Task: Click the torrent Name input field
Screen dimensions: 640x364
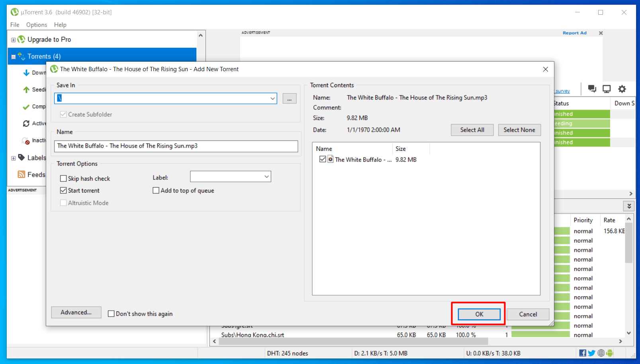Action: point(176,146)
